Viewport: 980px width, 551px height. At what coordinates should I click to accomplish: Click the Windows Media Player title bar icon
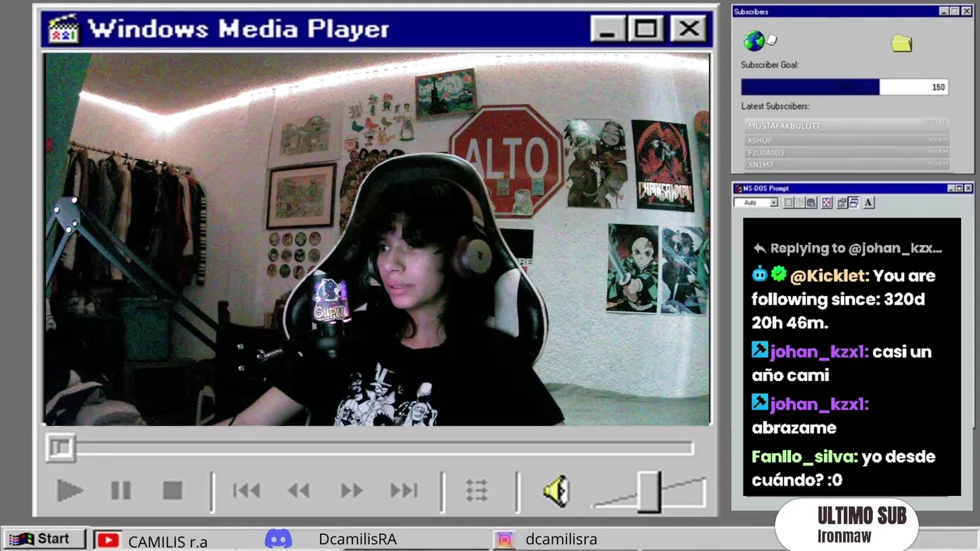(x=64, y=29)
